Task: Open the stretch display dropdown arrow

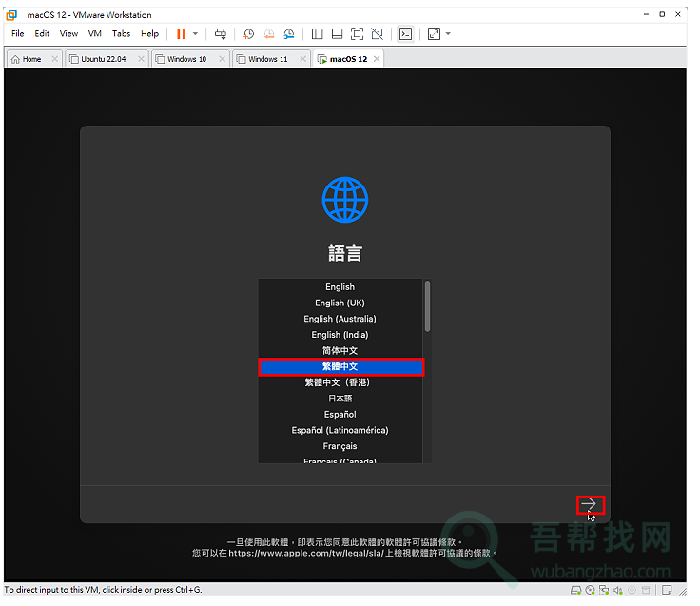Action: [448, 34]
